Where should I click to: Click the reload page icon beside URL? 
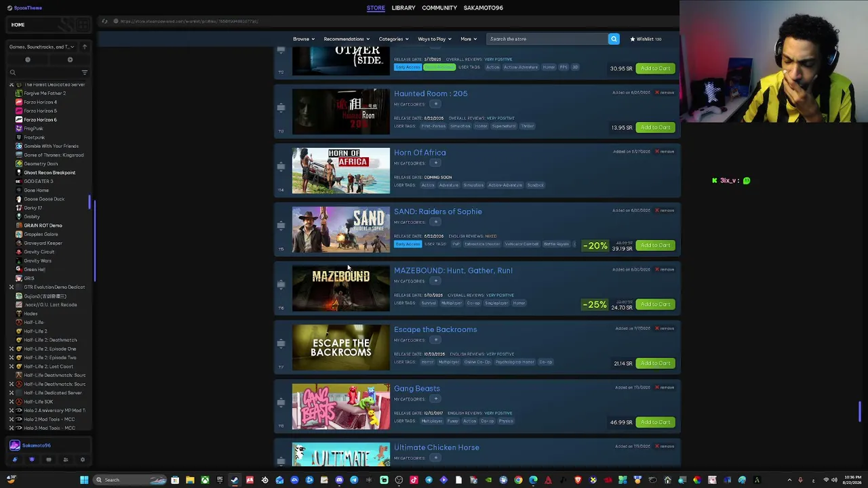(104, 21)
